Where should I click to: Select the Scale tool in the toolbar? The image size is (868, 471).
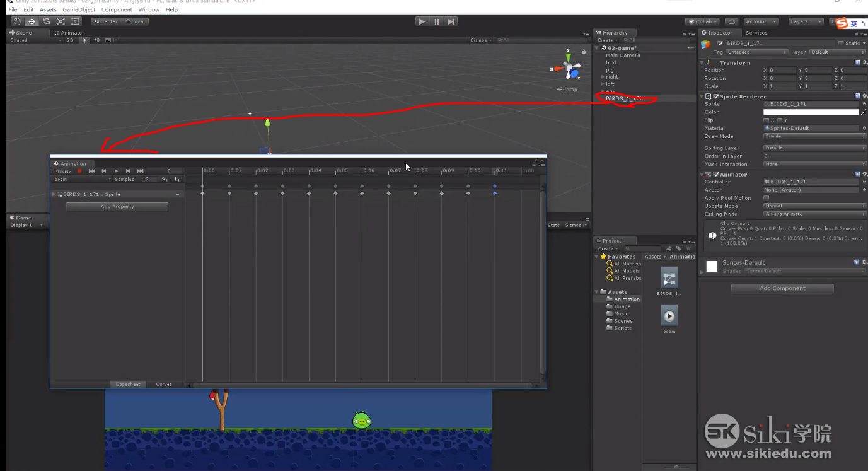coord(61,21)
